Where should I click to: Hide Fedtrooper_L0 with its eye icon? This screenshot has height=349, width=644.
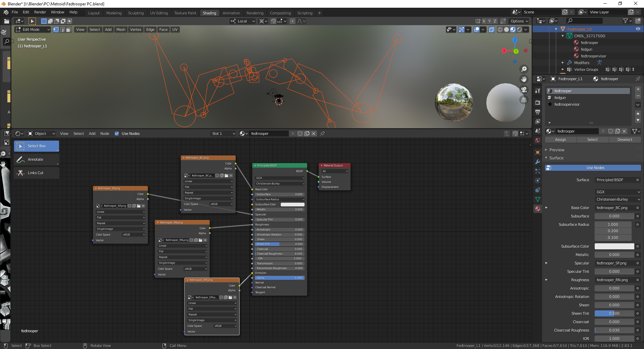(x=638, y=29)
